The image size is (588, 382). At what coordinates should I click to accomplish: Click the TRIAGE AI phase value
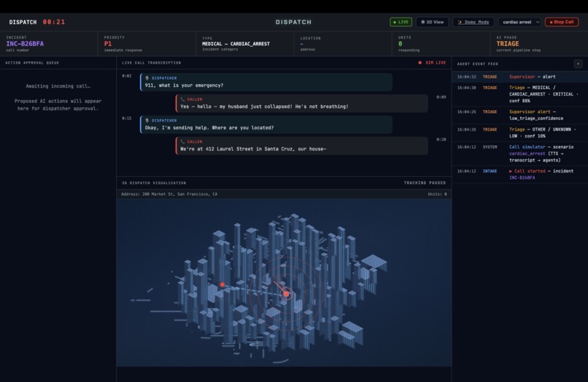point(508,44)
